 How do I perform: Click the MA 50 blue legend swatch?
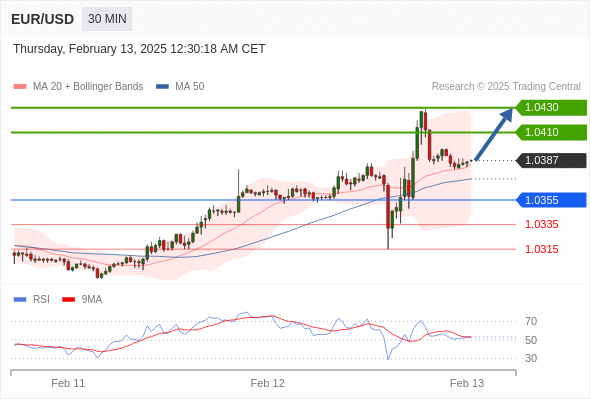[162, 87]
